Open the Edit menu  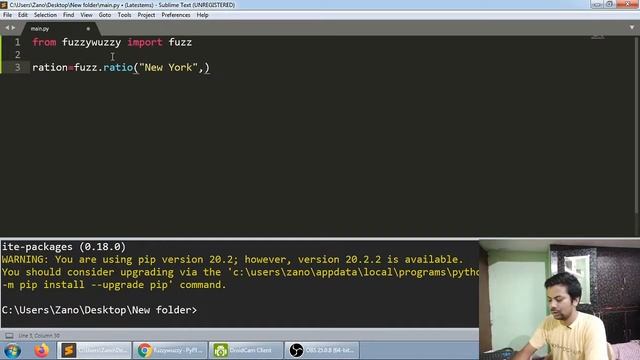coord(22,15)
